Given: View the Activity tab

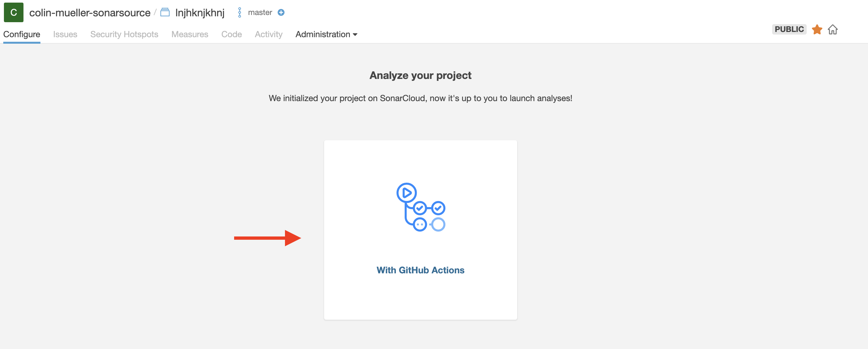Looking at the screenshot, I should point(269,34).
